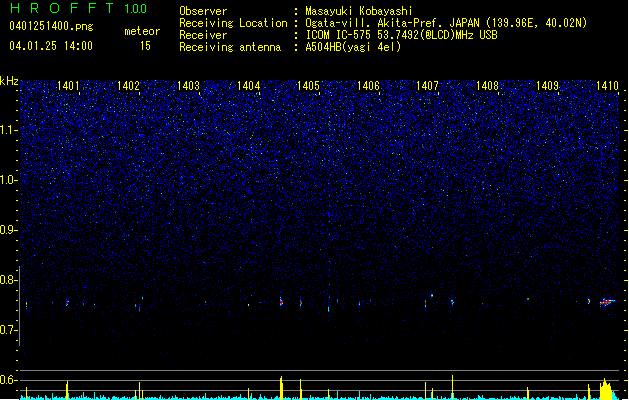This screenshot has height=400, width=629.
Task: Click observer name Masayuki Kobayashi
Action: 359,11
